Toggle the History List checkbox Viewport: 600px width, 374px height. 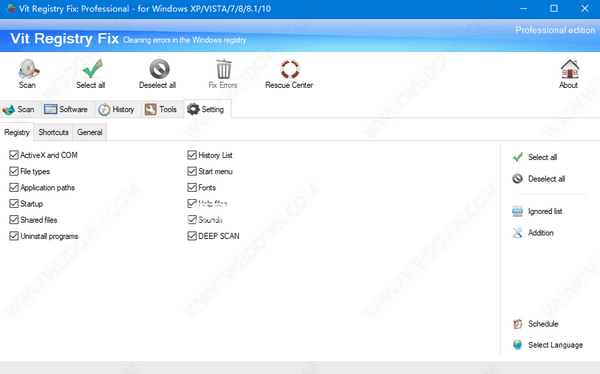click(x=192, y=155)
